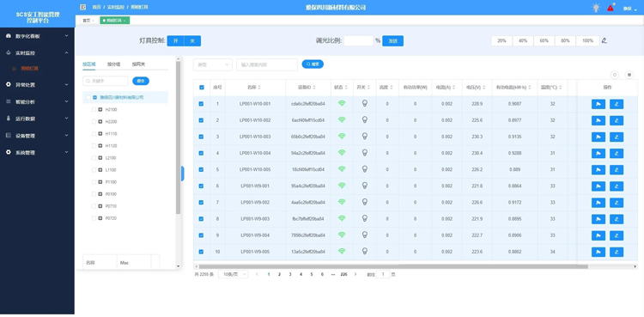Click the tree keyword search input

(106, 81)
